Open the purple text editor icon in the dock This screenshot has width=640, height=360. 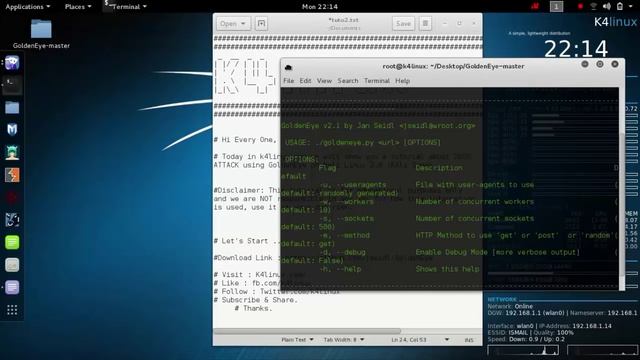coord(12,287)
